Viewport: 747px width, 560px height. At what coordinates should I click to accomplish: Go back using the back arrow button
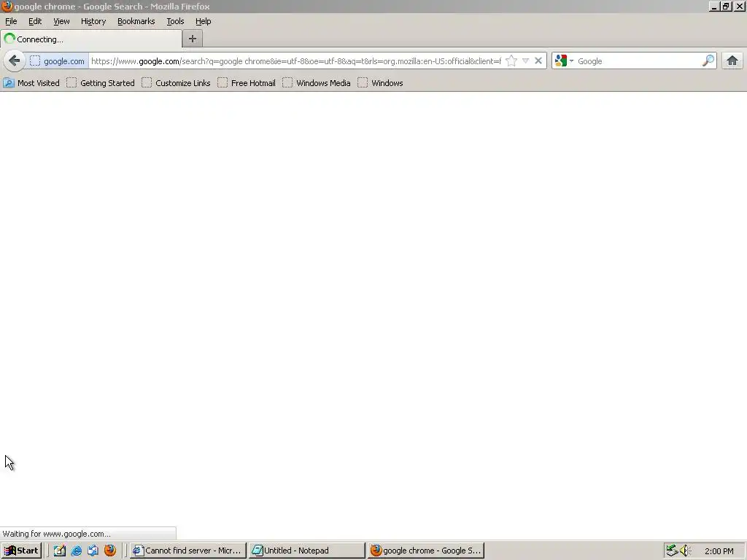pyautogui.click(x=15, y=61)
